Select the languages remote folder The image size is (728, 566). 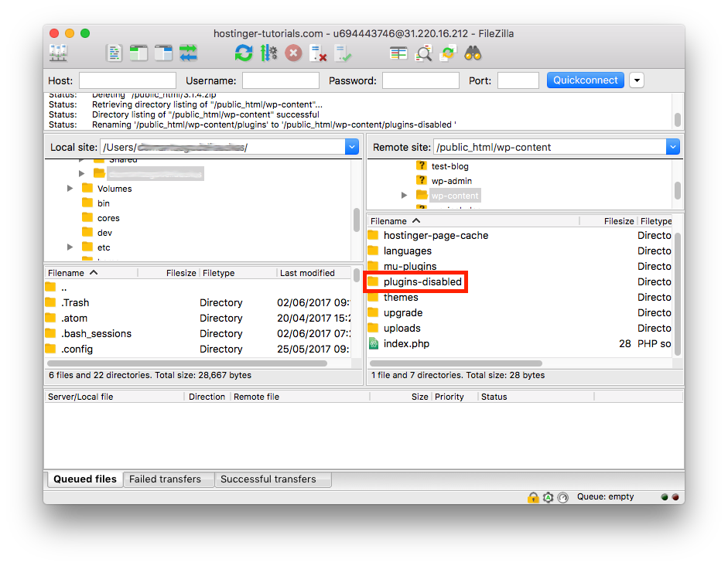click(407, 251)
